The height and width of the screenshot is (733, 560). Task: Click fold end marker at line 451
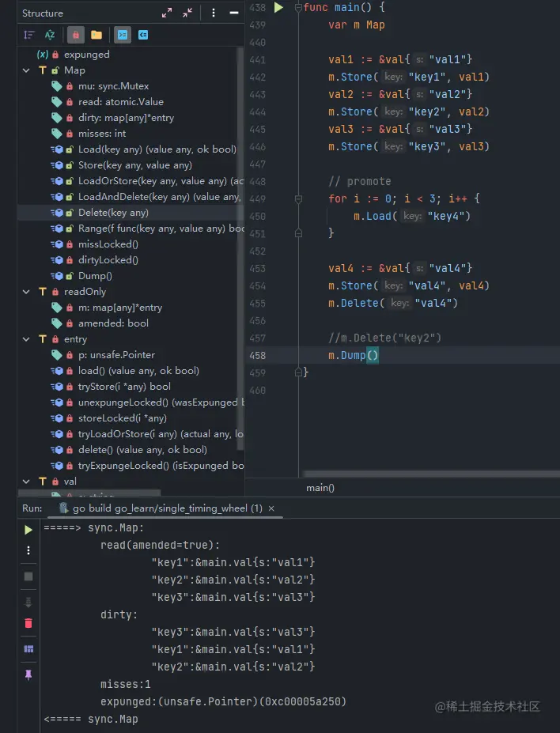(298, 233)
